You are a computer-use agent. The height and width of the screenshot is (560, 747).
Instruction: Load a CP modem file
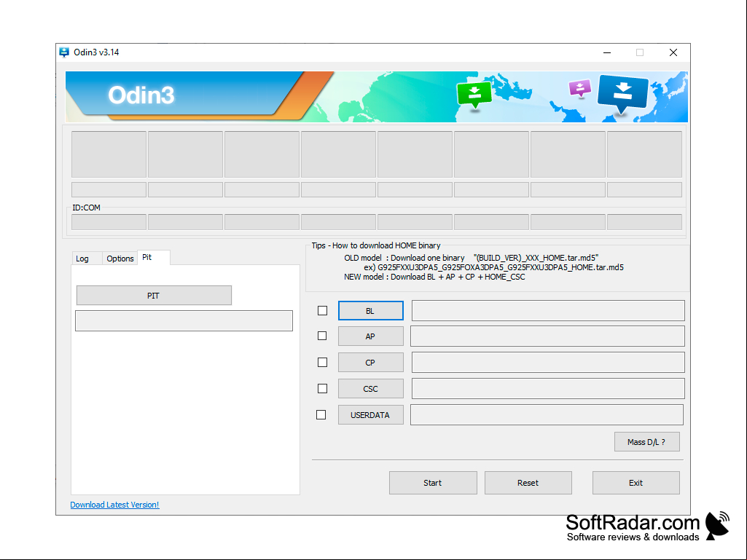click(371, 363)
